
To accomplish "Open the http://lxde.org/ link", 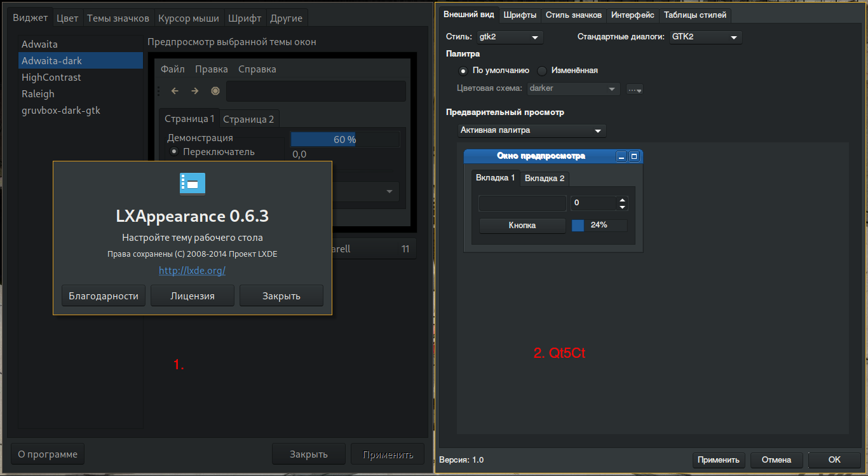I will [193, 270].
